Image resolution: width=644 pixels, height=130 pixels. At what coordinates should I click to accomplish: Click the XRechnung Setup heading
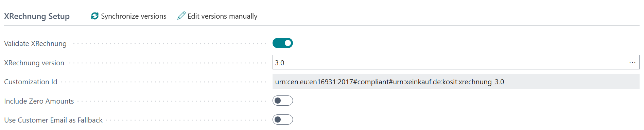point(37,16)
